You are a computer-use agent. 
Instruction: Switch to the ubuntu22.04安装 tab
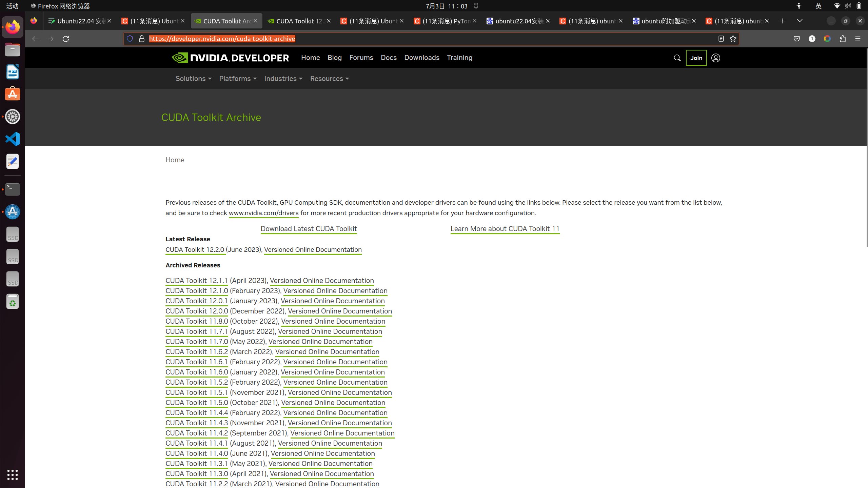coord(519,21)
